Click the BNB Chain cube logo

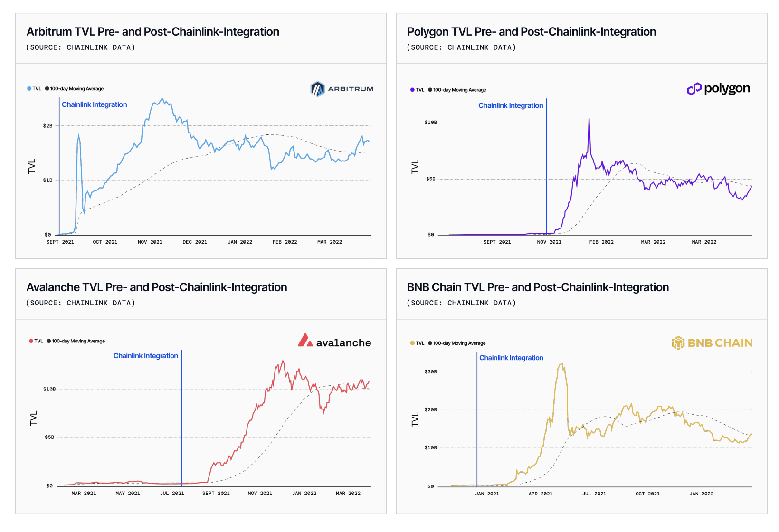tap(678, 342)
